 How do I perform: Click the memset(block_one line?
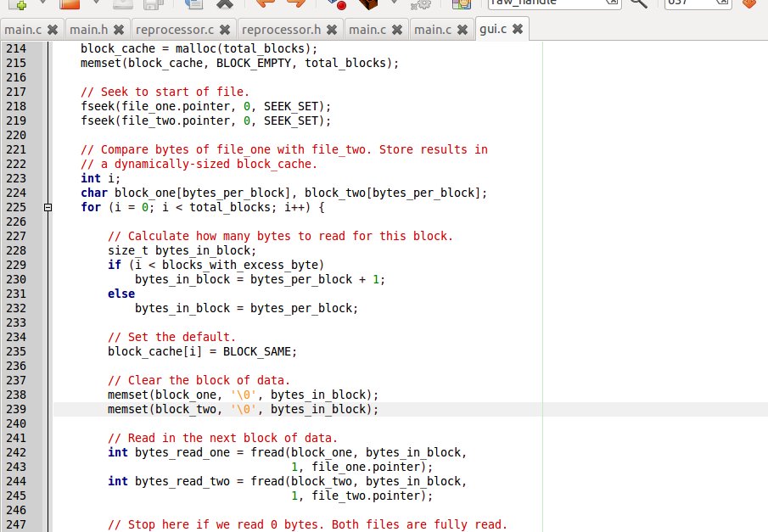coord(243,395)
